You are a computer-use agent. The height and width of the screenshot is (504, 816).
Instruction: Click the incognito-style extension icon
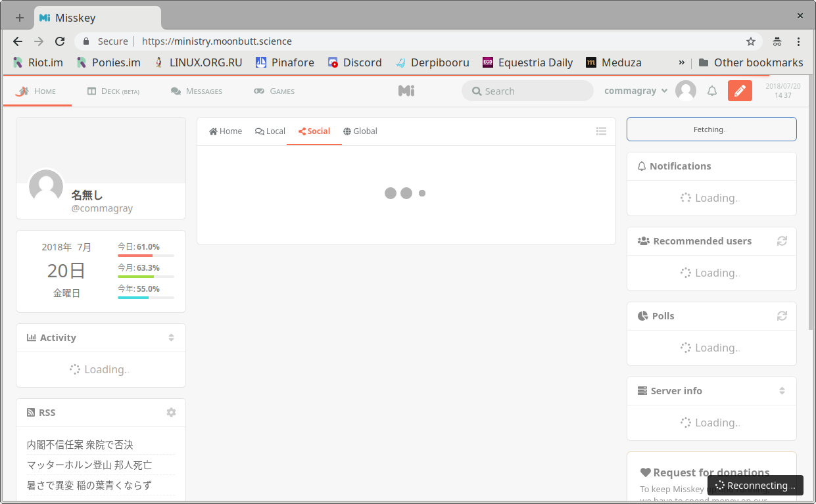click(777, 41)
